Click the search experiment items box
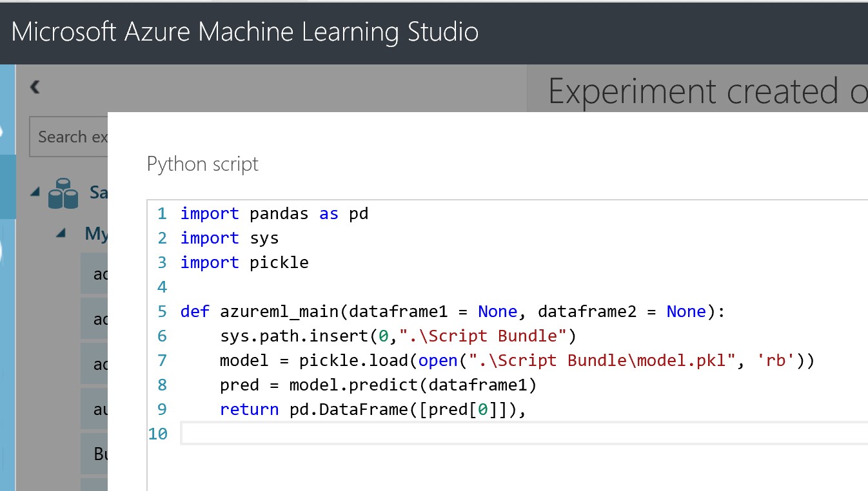 (x=68, y=137)
